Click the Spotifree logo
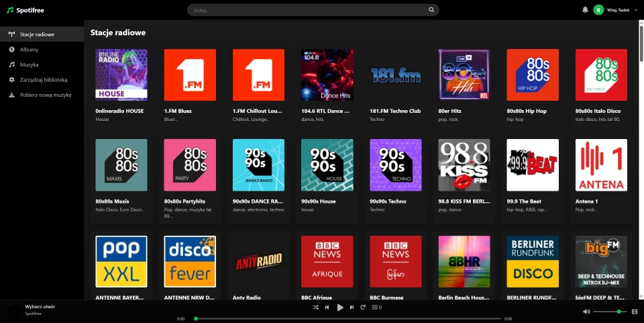 (23, 9)
